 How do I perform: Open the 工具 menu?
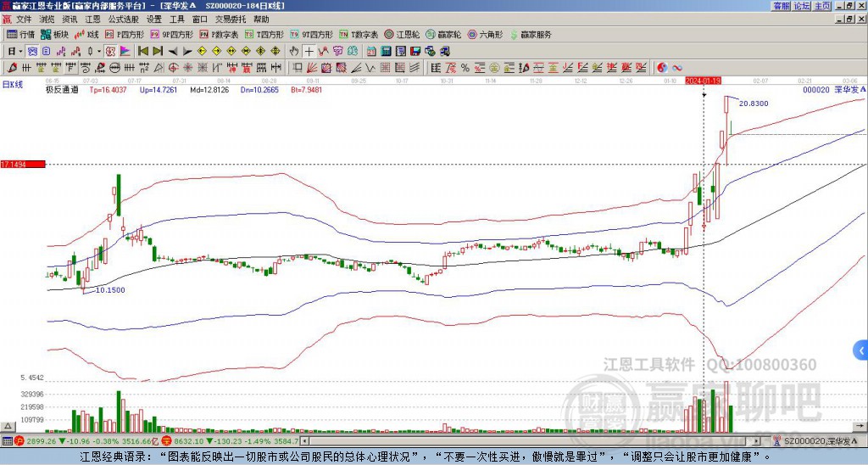(x=177, y=20)
